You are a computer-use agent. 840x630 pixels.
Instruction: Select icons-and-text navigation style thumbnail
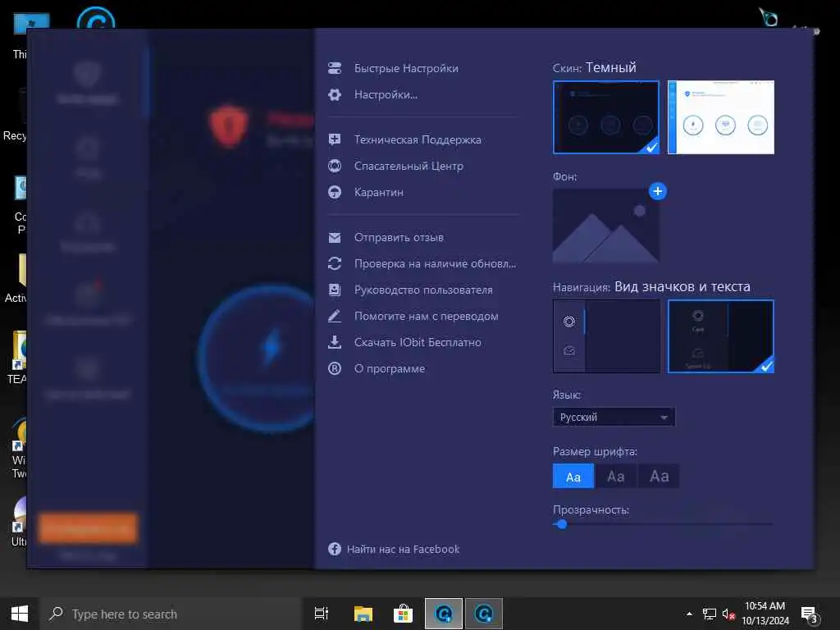point(720,336)
